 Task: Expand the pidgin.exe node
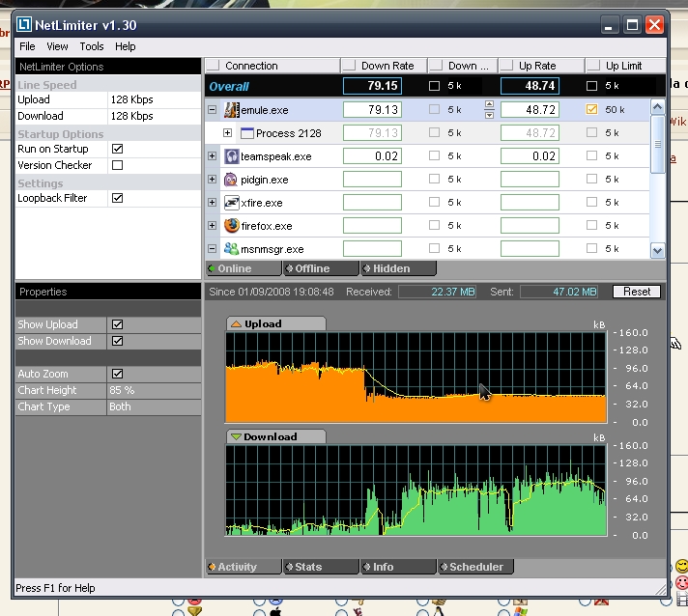tap(212, 179)
